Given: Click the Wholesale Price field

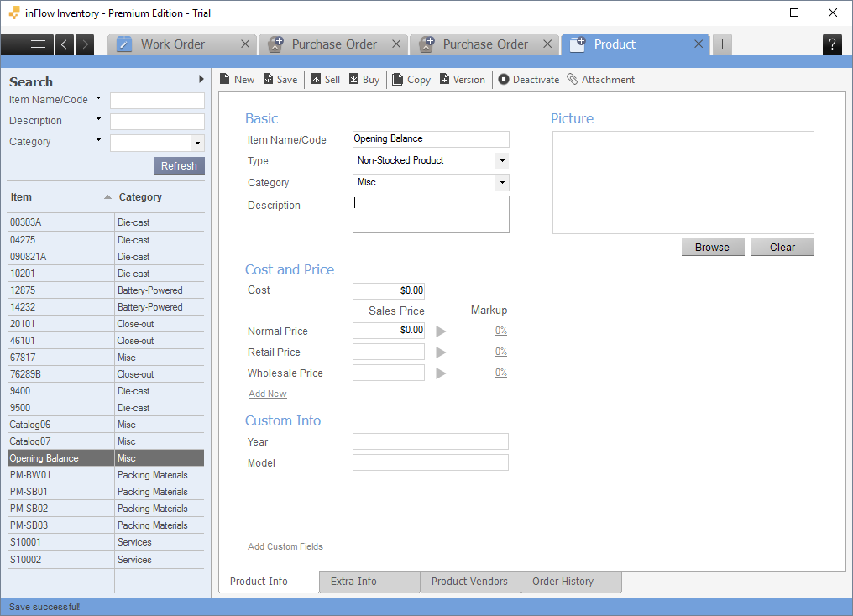Looking at the screenshot, I should click(389, 373).
